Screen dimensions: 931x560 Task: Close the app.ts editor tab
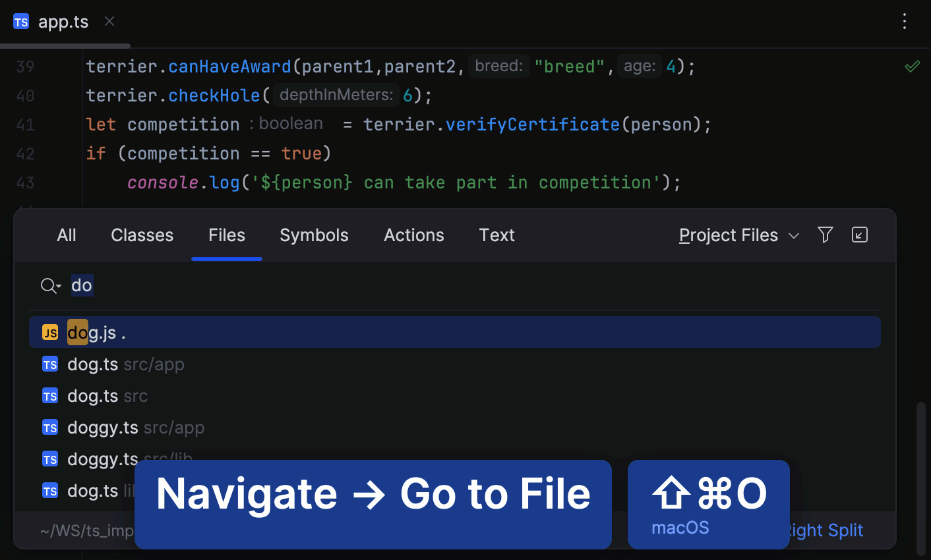pyautogui.click(x=109, y=21)
